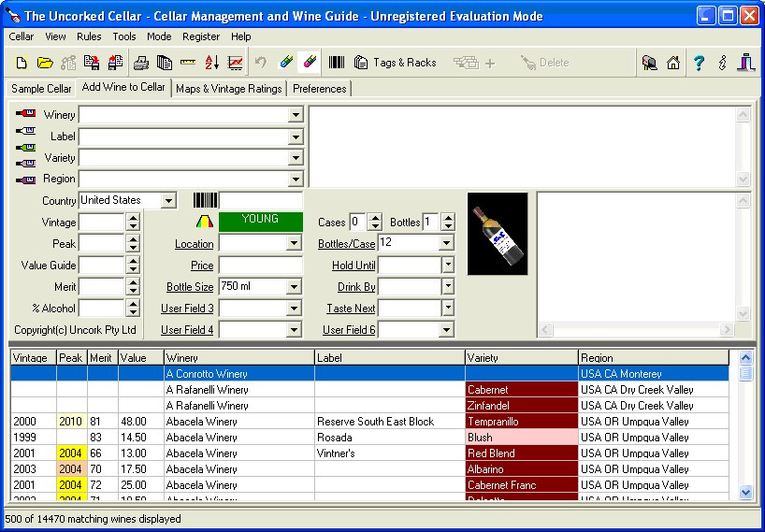Open the Bottles/Case dropdown showing 12
Image resolution: width=765 pixels, height=532 pixels.
pyautogui.click(x=446, y=243)
